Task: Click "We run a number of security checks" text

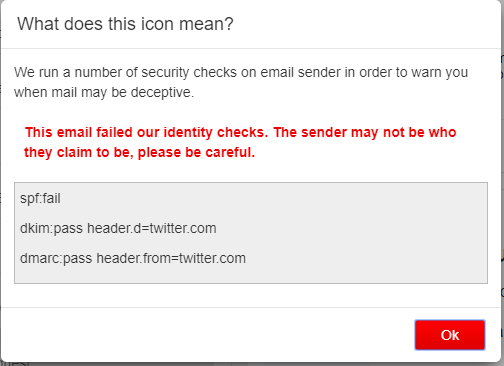Action: (125, 72)
